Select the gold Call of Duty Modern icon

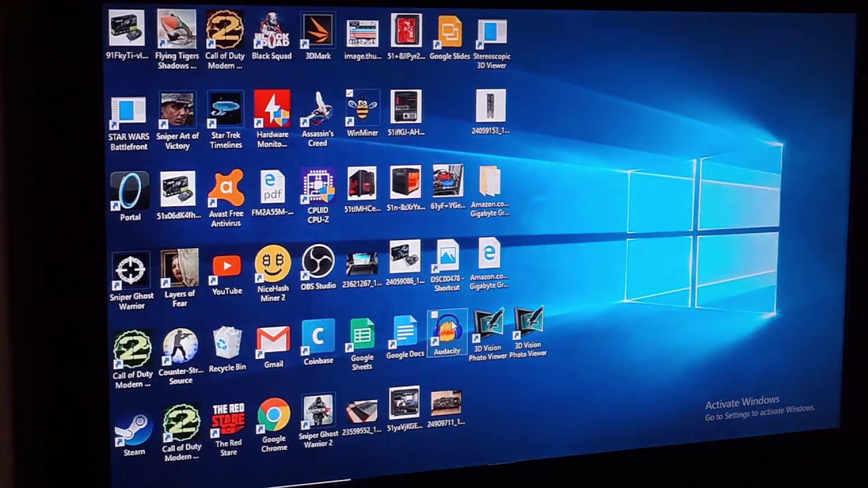(225, 39)
